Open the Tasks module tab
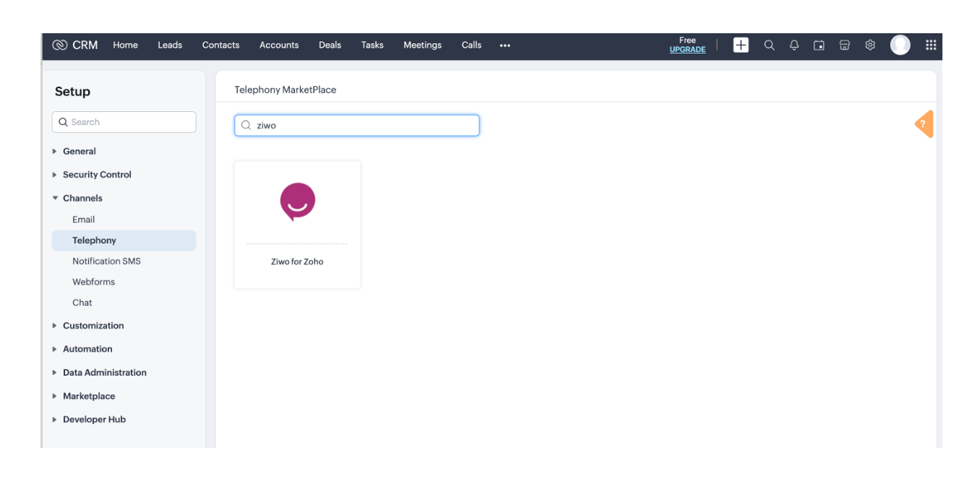Screen dimensions: 980x487 372,45
